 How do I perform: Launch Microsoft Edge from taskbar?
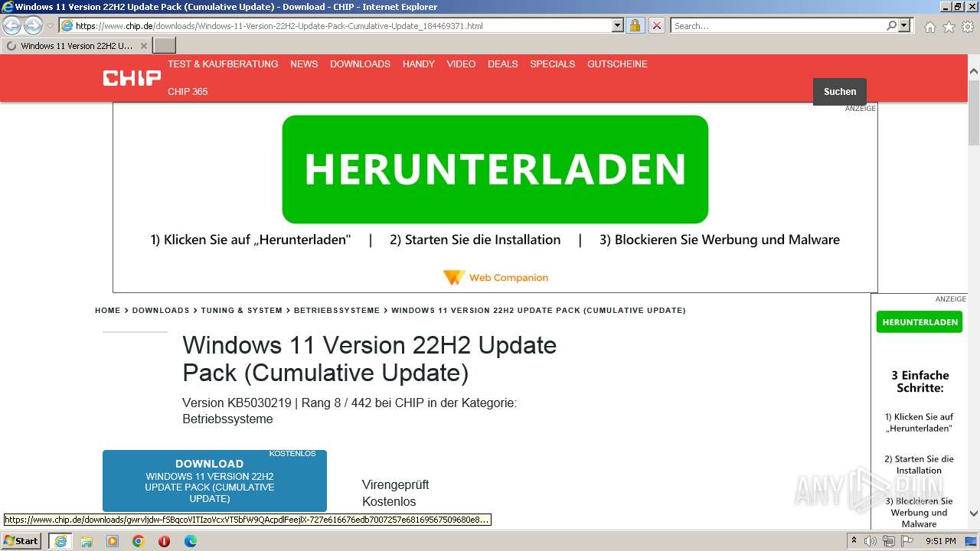point(190,541)
